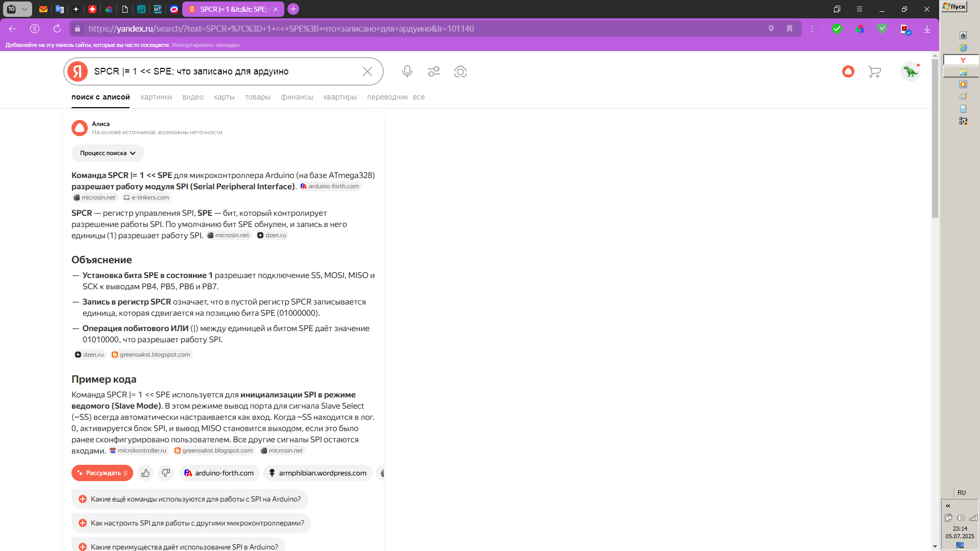Open armphibian.wordpress.com source chip
980x551 pixels.
[x=317, y=473]
